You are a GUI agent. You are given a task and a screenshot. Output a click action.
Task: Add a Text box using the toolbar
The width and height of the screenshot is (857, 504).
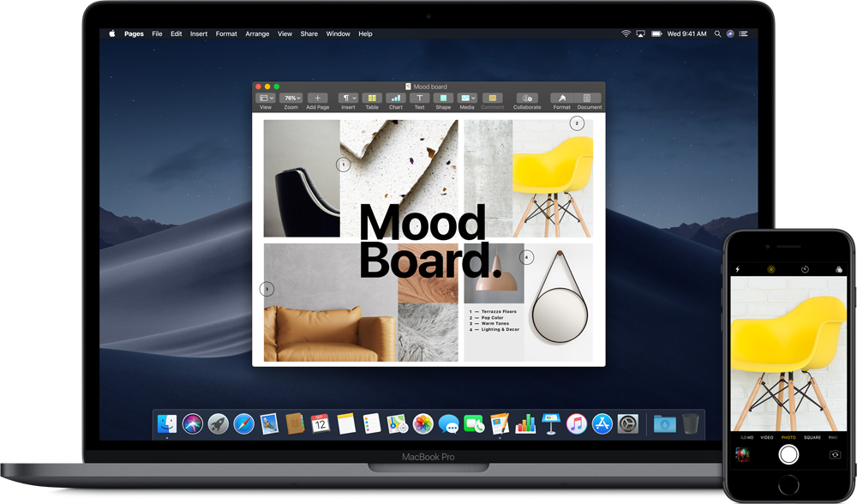coord(419,99)
